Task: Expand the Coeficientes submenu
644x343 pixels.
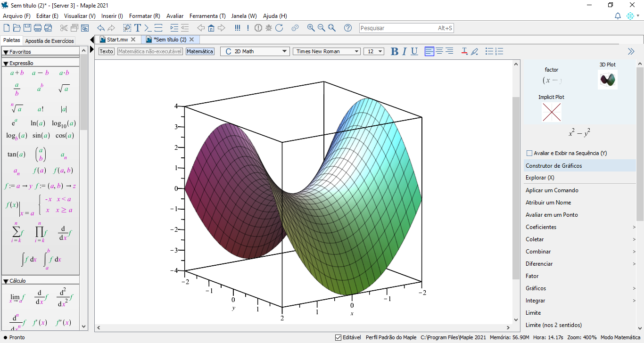Action: point(634,227)
